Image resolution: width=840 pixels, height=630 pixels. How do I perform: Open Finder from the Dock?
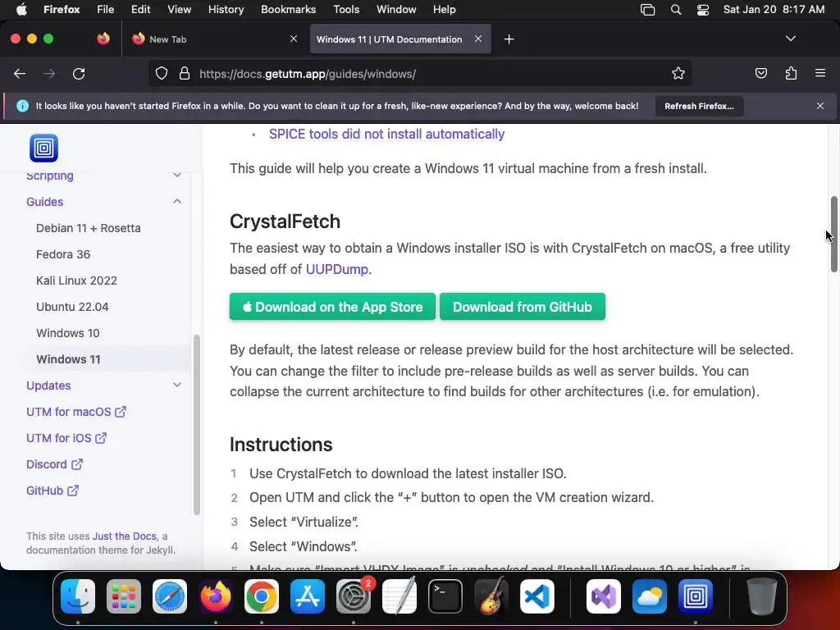(x=78, y=596)
